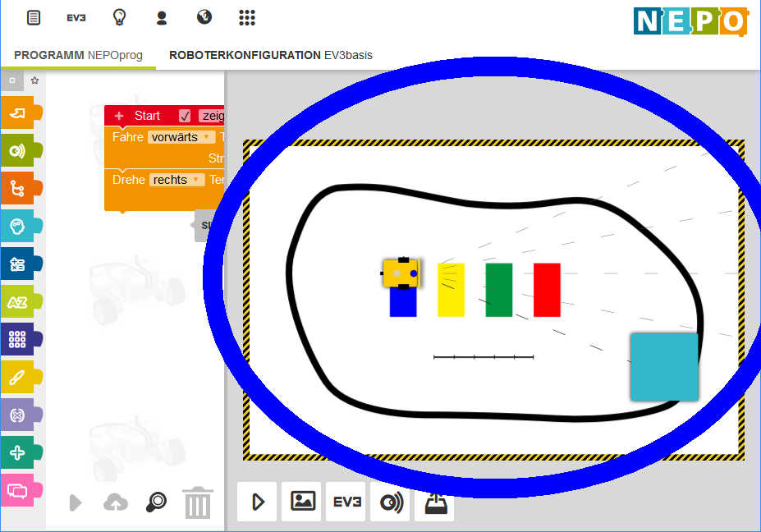Start the simulation with play button
761x532 pixels.
point(257,502)
